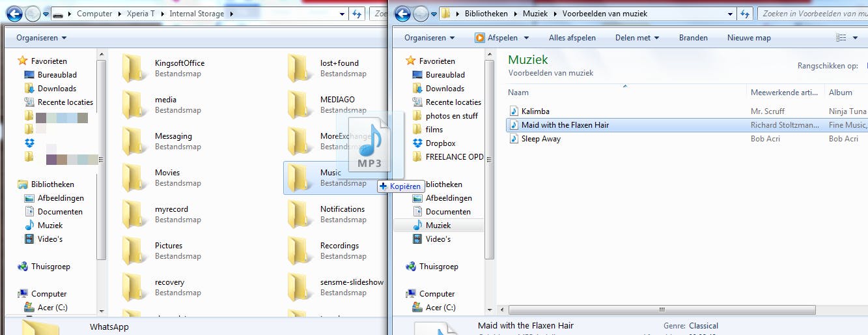This screenshot has height=335, width=868.
Task: Open Organiseren menu in Muziek window
Action: [430, 38]
